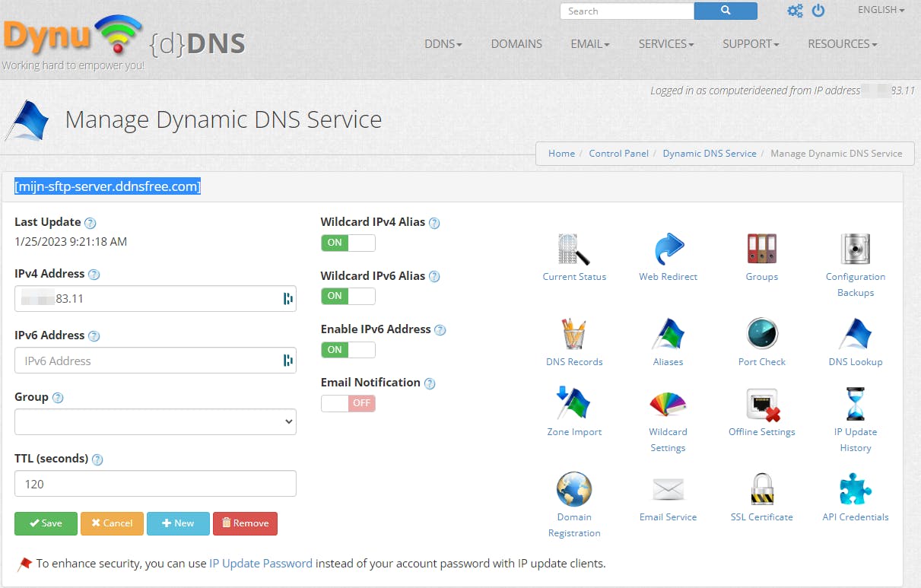The width and height of the screenshot is (921, 588).
Task: Click the green Save button
Action: 46,523
